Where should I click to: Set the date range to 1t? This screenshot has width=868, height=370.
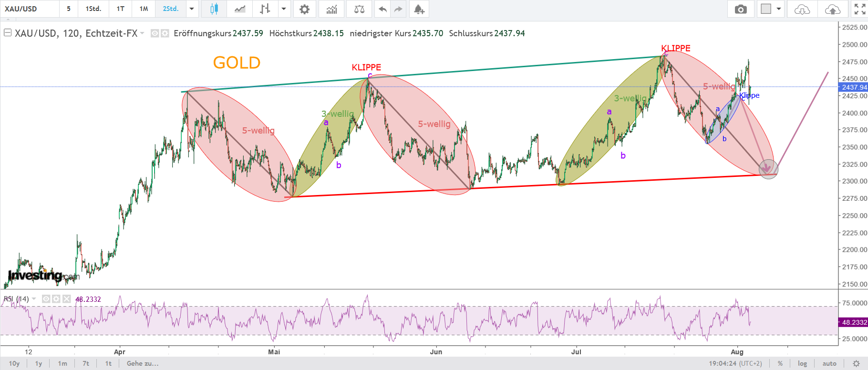109,363
